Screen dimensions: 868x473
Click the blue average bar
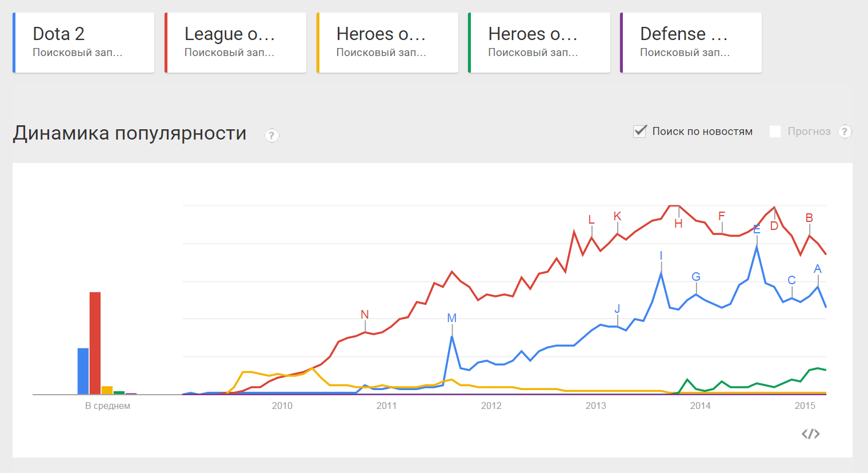83,371
